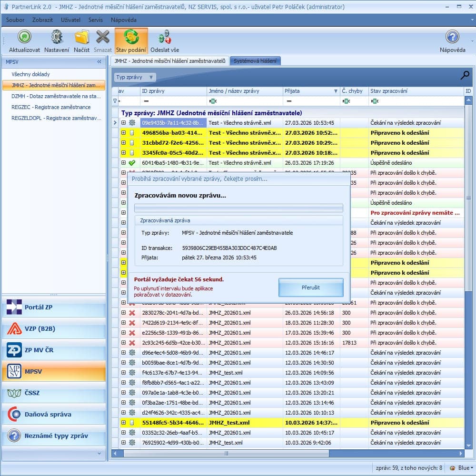The width and height of the screenshot is (476, 476).
Task: Expand row 09e9435b-7a11-4c32
Action: pyautogui.click(x=123, y=123)
